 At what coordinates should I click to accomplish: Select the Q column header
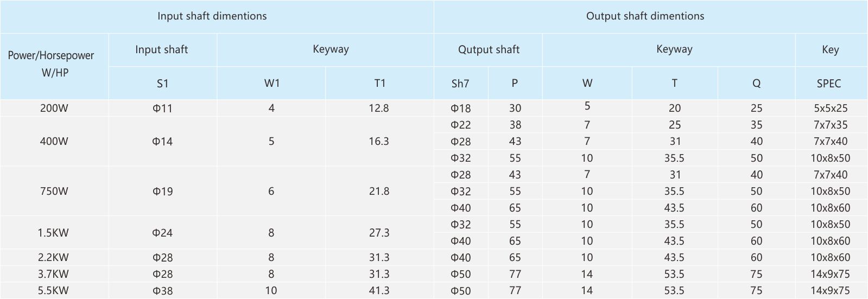pos(756,83)
